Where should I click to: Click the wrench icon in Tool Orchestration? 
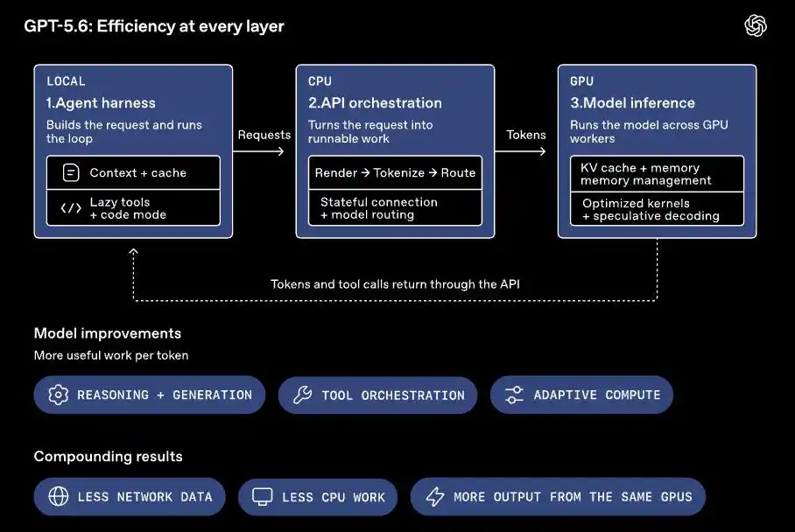pos(303,395)
